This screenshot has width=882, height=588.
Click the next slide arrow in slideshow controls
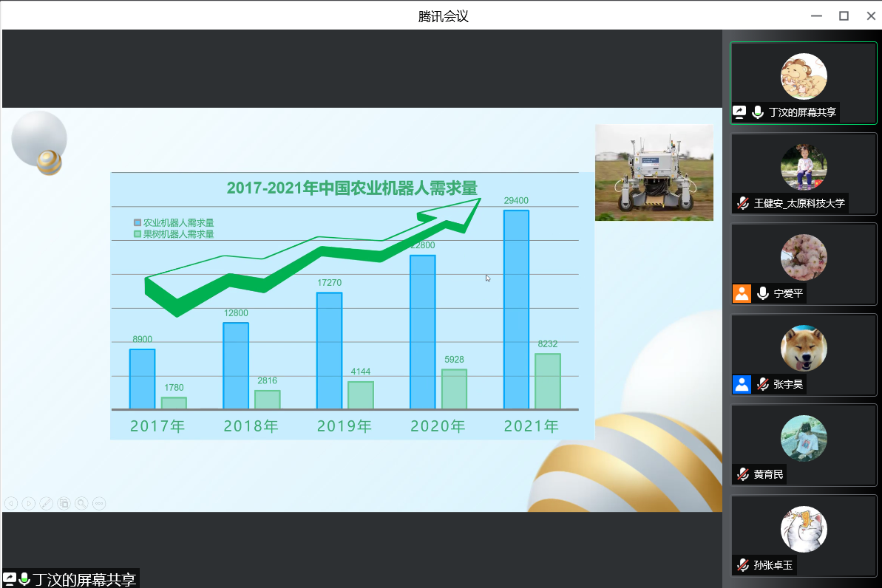point(29,504)
